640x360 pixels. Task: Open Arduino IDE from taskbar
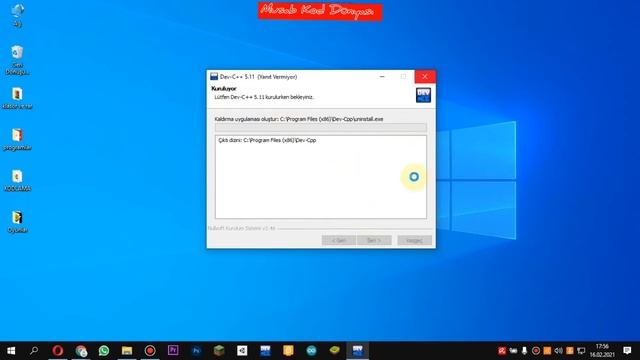click(x=311, y=351)
